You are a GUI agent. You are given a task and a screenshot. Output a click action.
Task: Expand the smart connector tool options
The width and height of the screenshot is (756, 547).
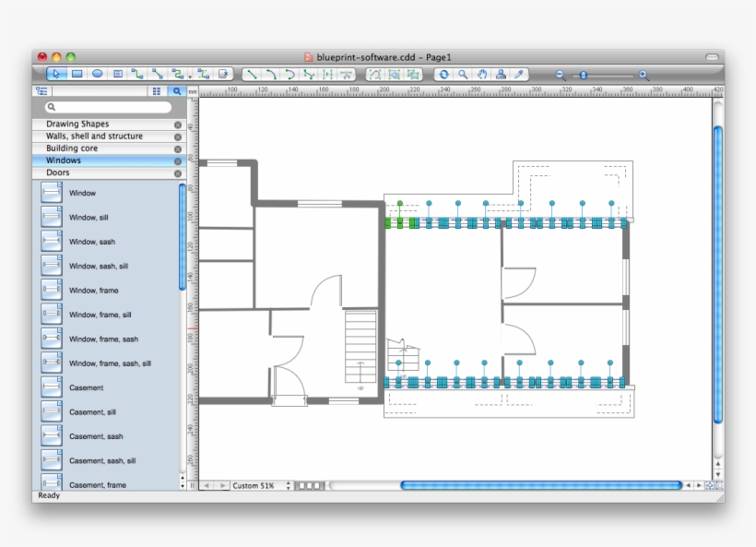point(190,74)
